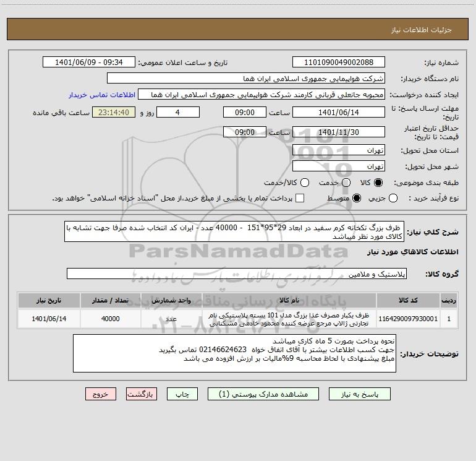Click the گروه کالا field پلاستیک و ملامین
Screen dimensions: 476x461
coord(237,274)
